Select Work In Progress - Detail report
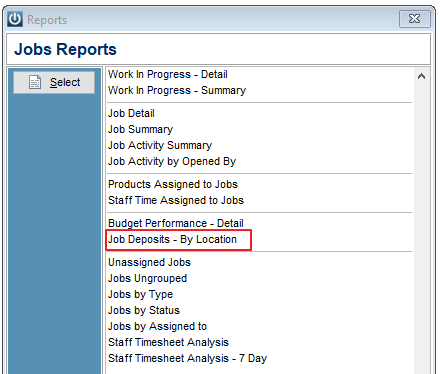The image size is (440, 374). 168,74
